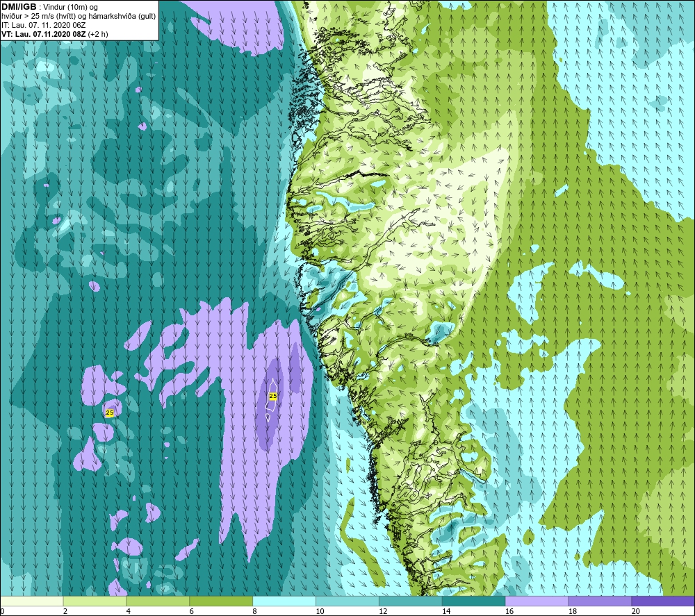Click the scale label '12'

pyautogui.click(x=383, y=611)
